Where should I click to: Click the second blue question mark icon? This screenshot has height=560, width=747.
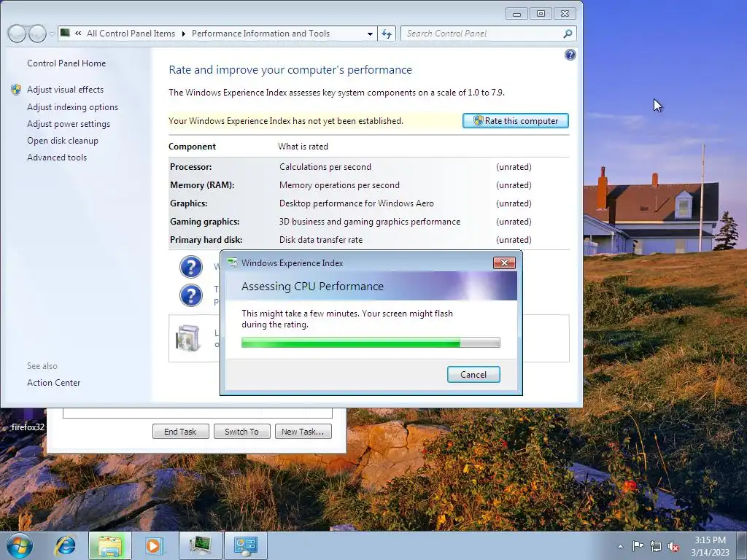point(191,295)
